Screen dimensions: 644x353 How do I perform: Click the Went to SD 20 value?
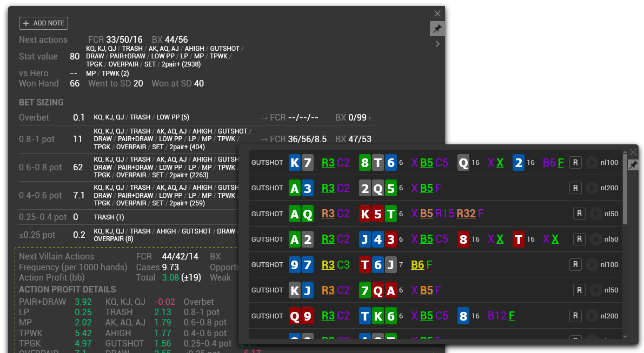pyautogui.click(x=116, y=83)
